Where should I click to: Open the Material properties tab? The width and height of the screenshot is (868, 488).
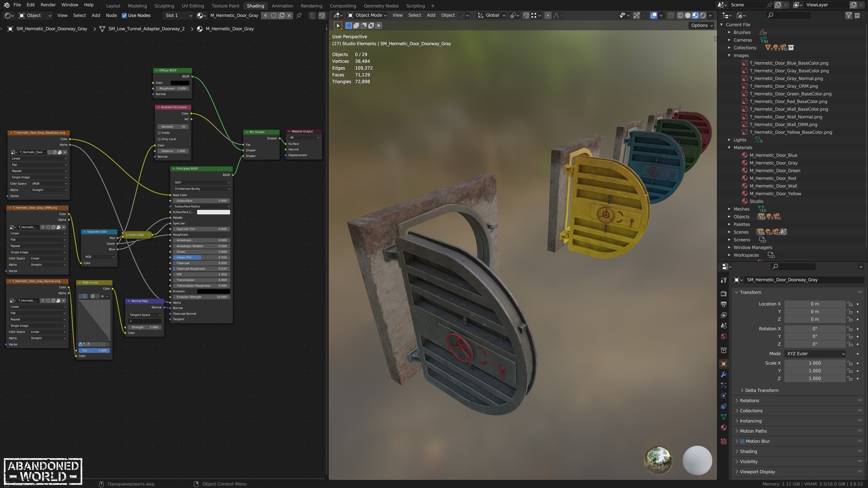pos(723,428)
